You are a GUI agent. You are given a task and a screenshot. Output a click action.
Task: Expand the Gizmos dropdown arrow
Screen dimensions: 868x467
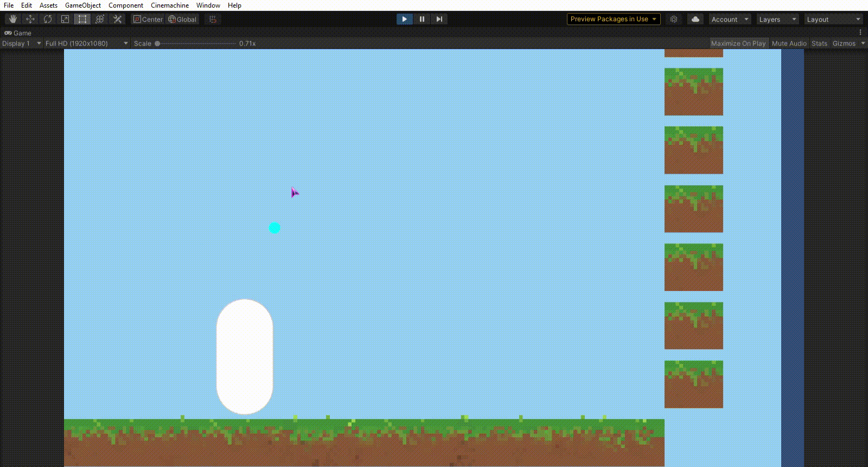tap(863, 43)
